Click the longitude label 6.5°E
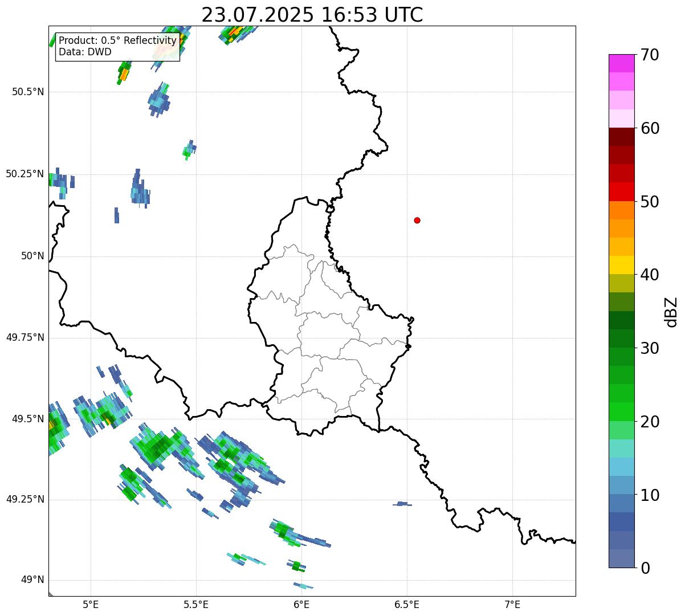Viewport: 685px width, 616px height. pos(407,605)
